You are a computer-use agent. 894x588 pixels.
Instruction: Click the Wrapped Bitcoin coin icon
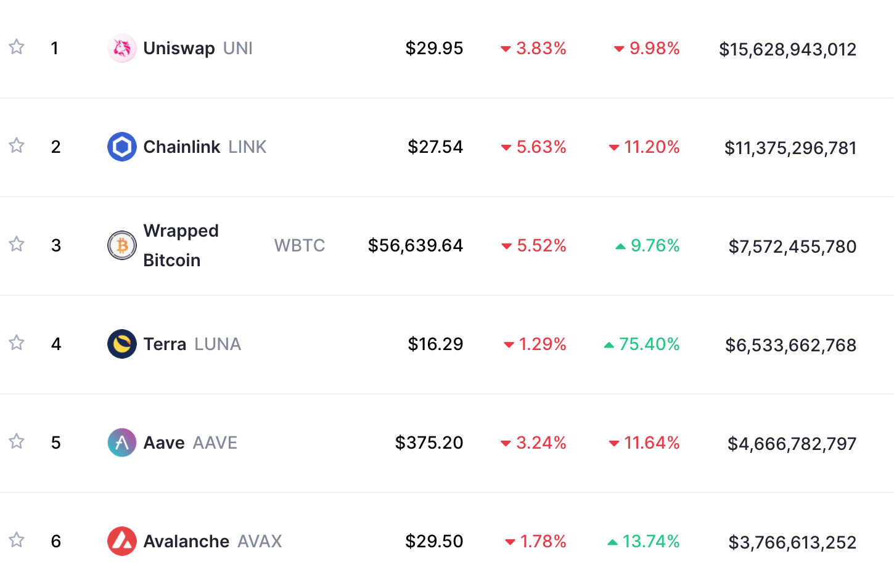click(x=122, y=245)
